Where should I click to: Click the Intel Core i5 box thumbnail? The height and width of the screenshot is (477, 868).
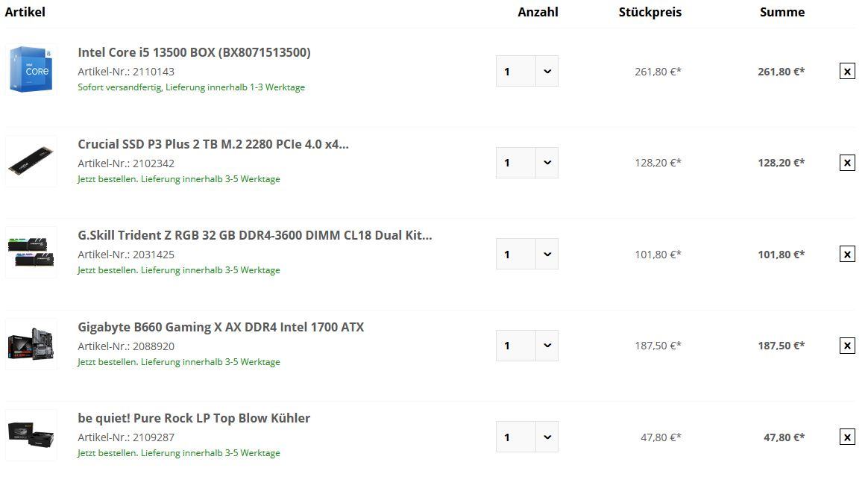point(31,70)
